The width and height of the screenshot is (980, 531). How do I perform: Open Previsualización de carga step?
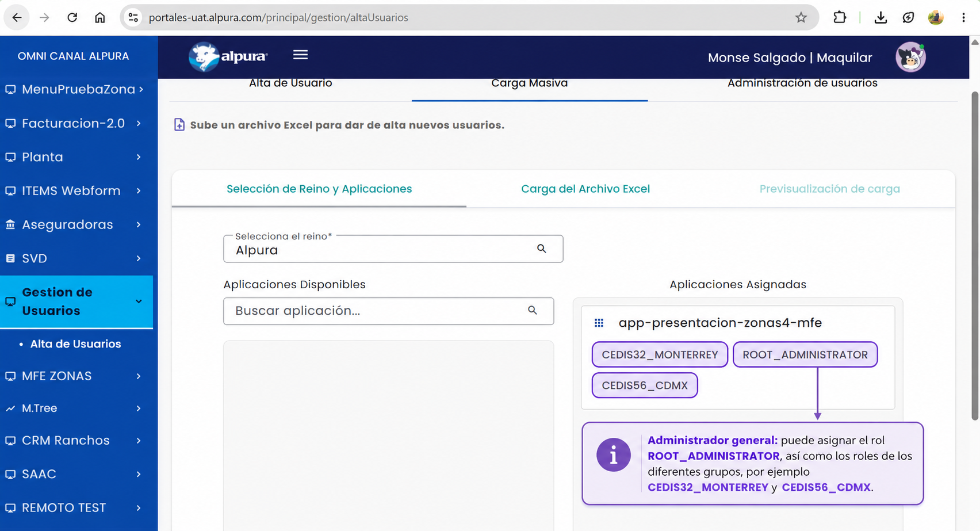point(829,189)
